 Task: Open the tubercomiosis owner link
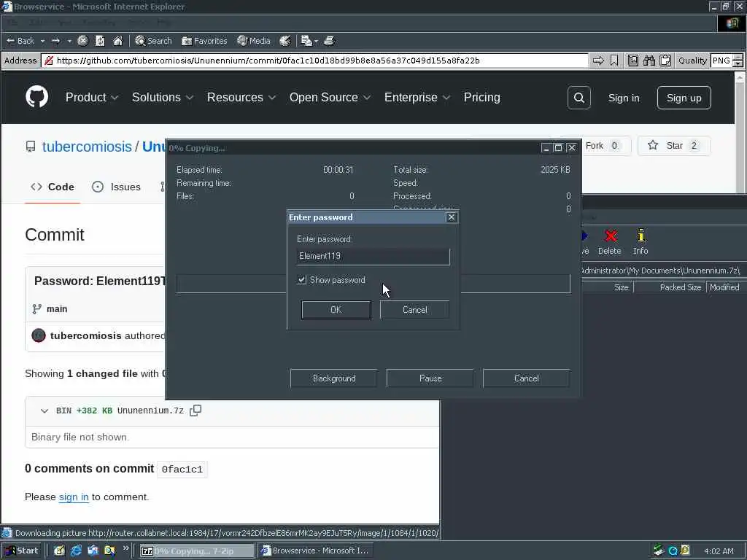[87, 146]
